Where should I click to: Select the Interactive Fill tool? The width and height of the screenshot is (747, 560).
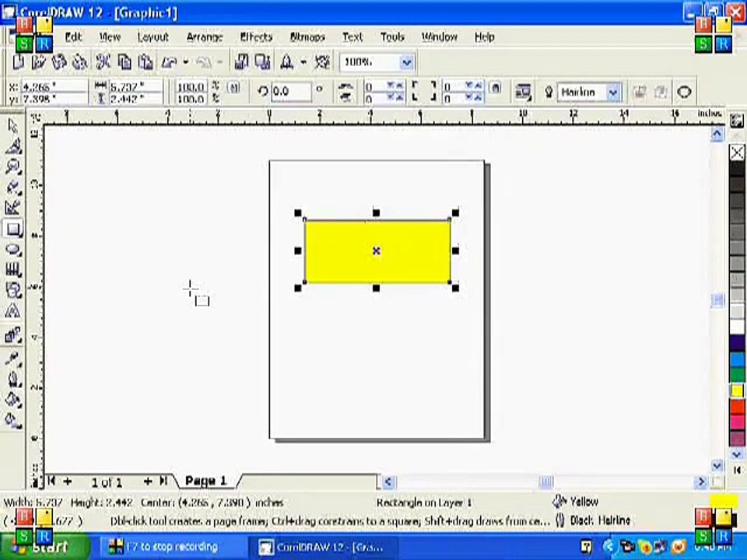pos(13,420)
